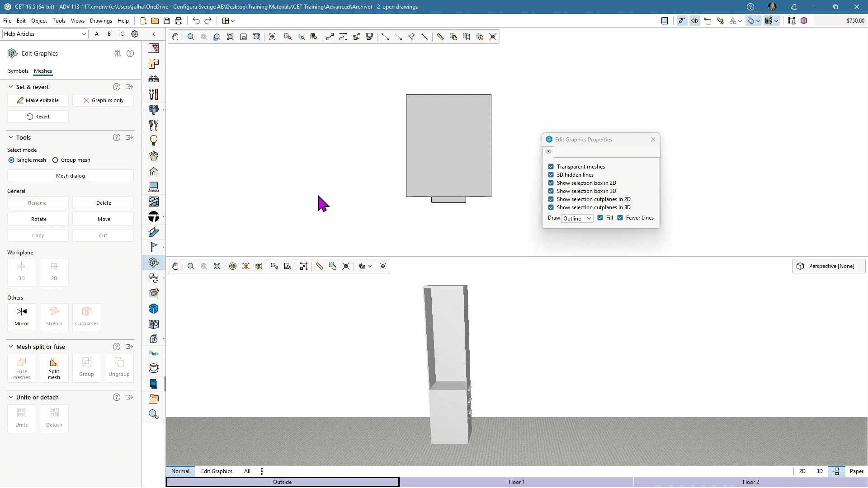Uncheck the Fill checkbox
868x488 pixels.
point(600,218)
